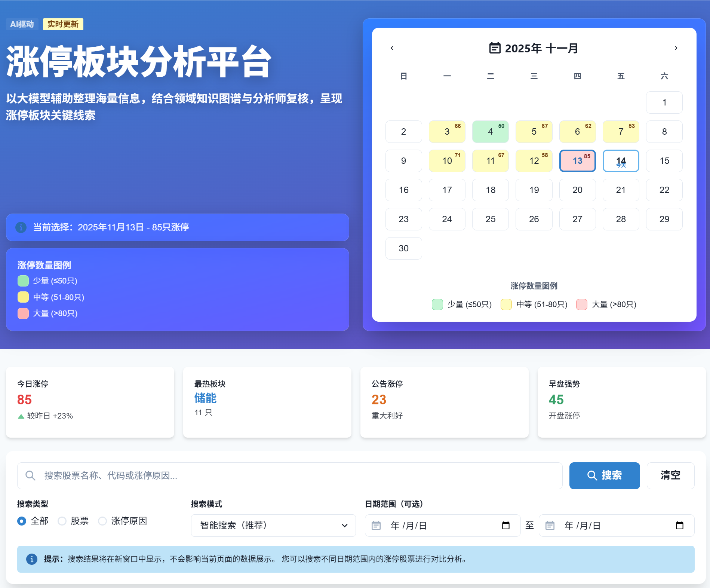Click the info icon in the 提示 tip box
Screen dimensions: 710x588
coord(32,559)
